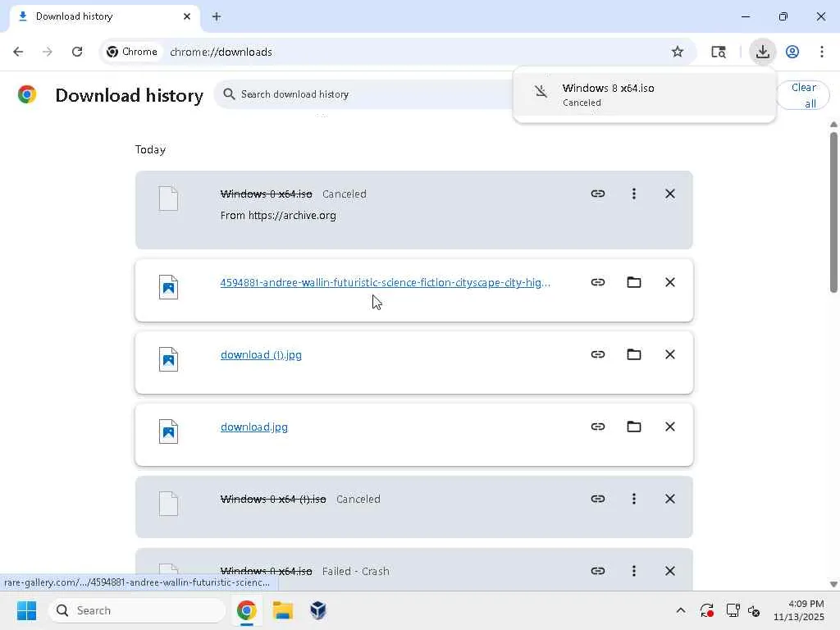Open File Explorer from the taskbar
The image size is (840, 630).
click(x=283, y=610)
